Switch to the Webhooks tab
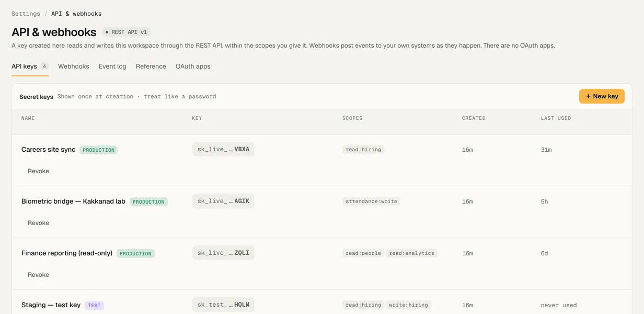Screen dimensions: 644x314 click(x=74, y=66)
